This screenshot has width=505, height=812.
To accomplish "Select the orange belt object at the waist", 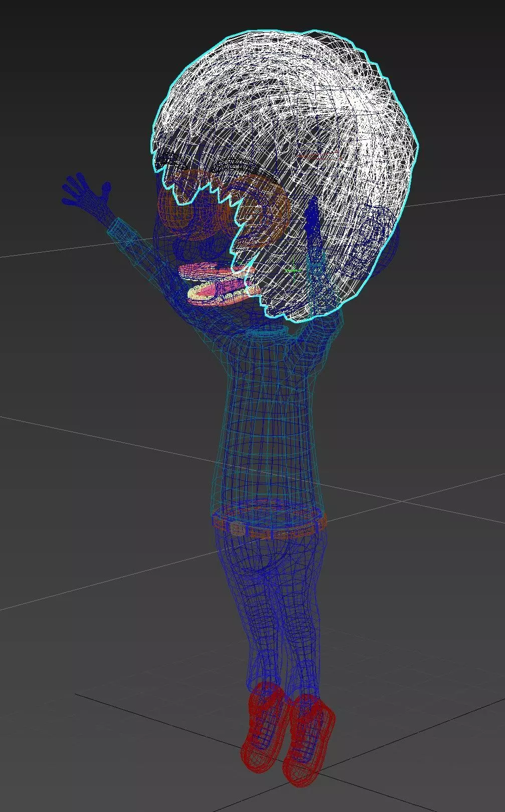I will pyautogui.click(x=269, y=523).
